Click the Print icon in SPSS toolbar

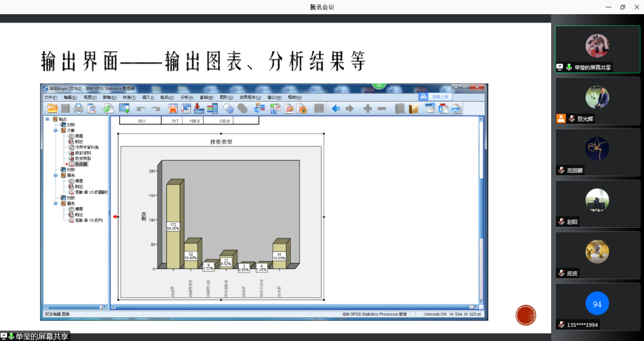coord(79,108)
